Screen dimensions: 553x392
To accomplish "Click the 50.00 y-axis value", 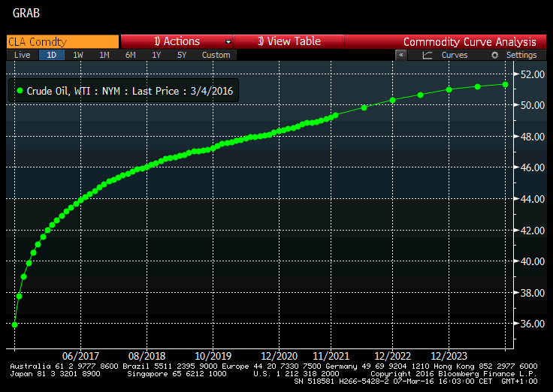I will (x=533, y=105).
